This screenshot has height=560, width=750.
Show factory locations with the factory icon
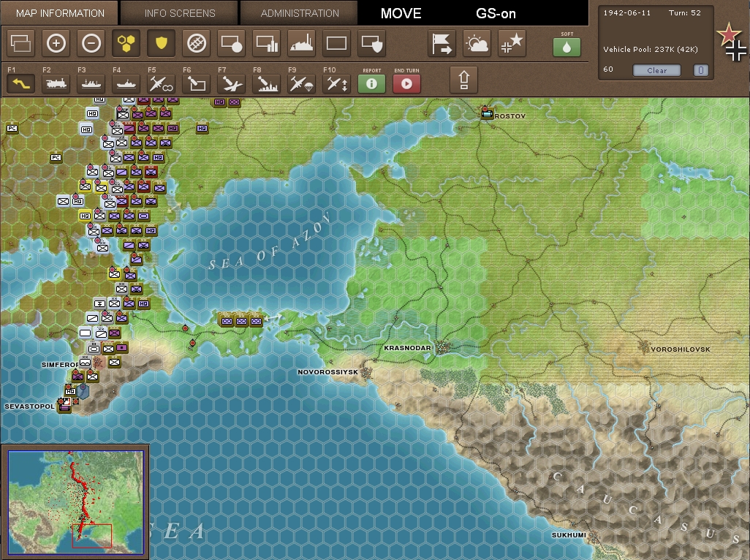[301, 44]
